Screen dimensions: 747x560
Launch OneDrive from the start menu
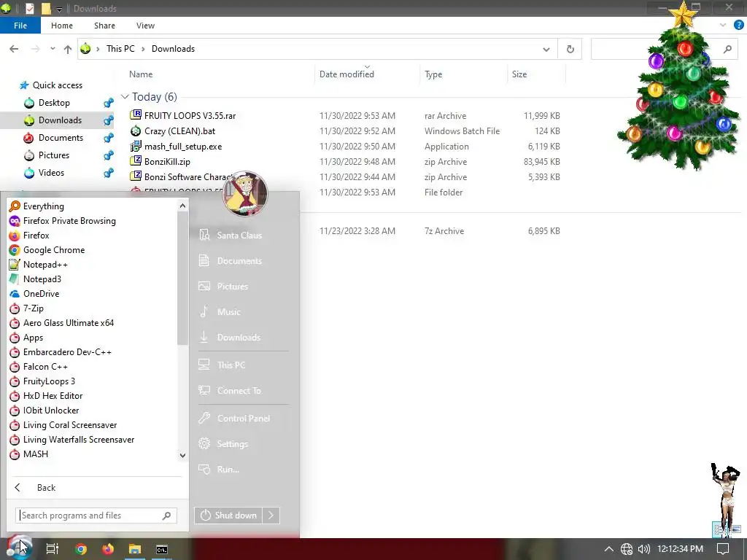34,294
